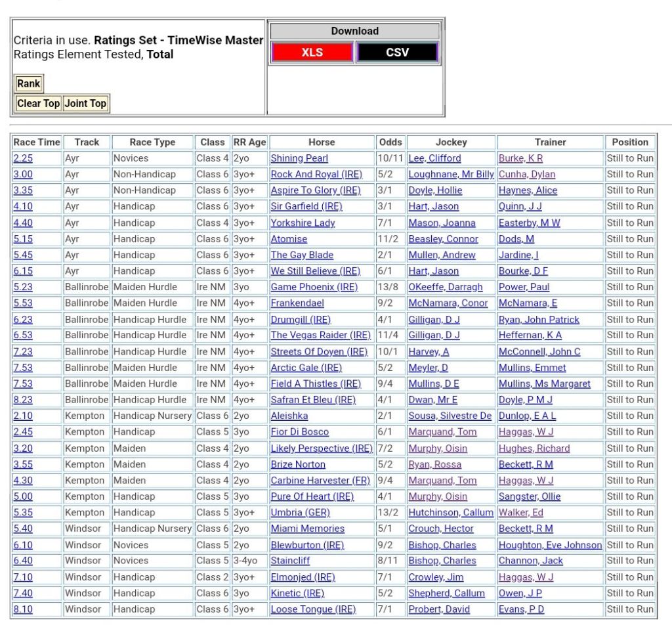The height and width of the screenshot is (631, 672).
Task: Download ratings as XLS file
Action: point(312,53)
